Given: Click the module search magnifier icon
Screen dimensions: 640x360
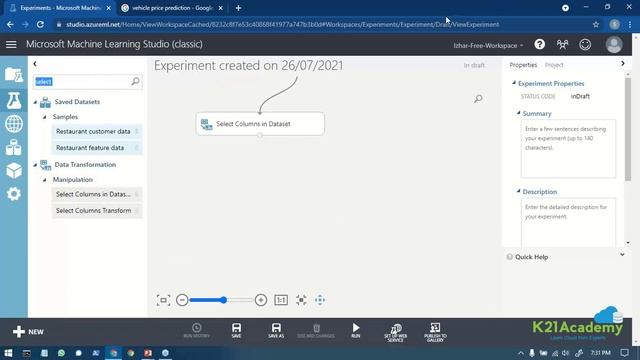Looking at the screenshot, I should coord(135,82).
